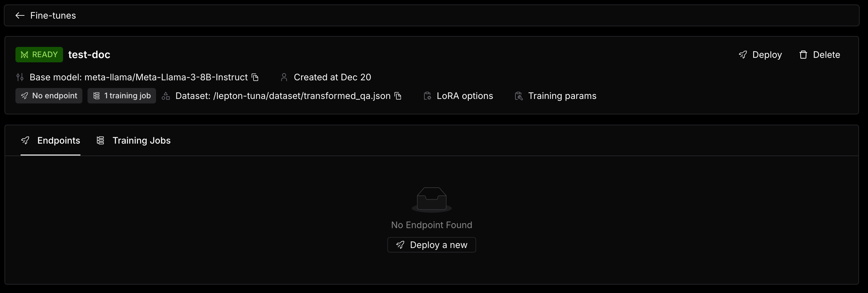
Task: Copy the base model name
Action: point(255,77)
